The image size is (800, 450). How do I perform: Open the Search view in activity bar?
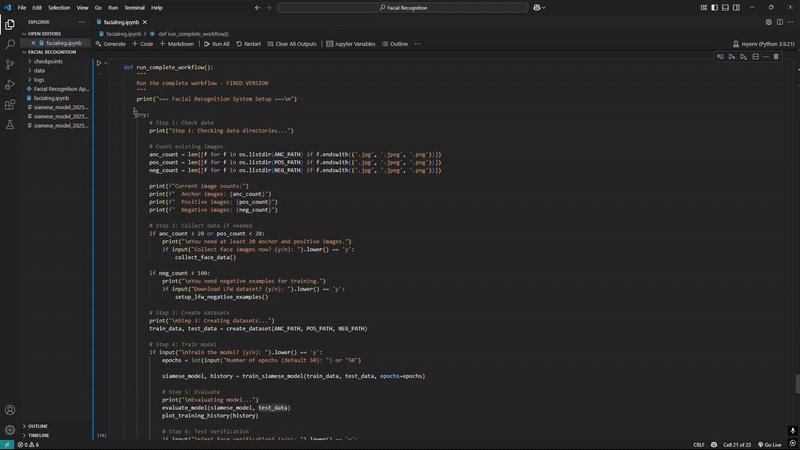pos(10,44)
